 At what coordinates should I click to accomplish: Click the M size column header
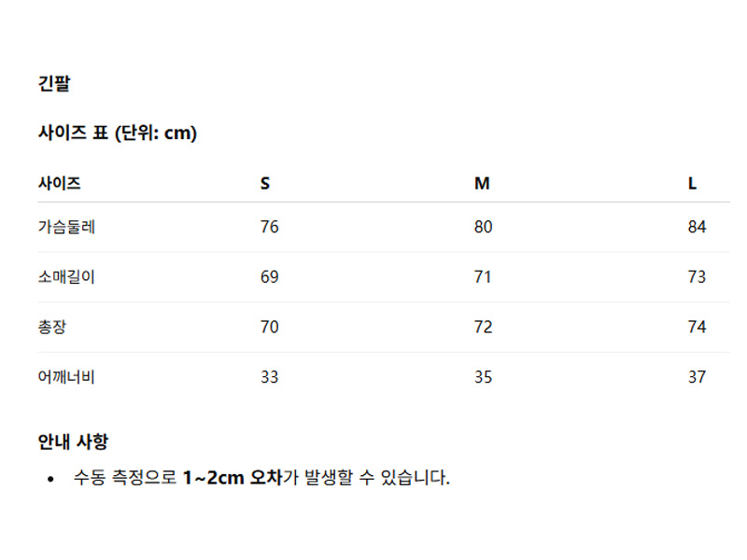482,183
